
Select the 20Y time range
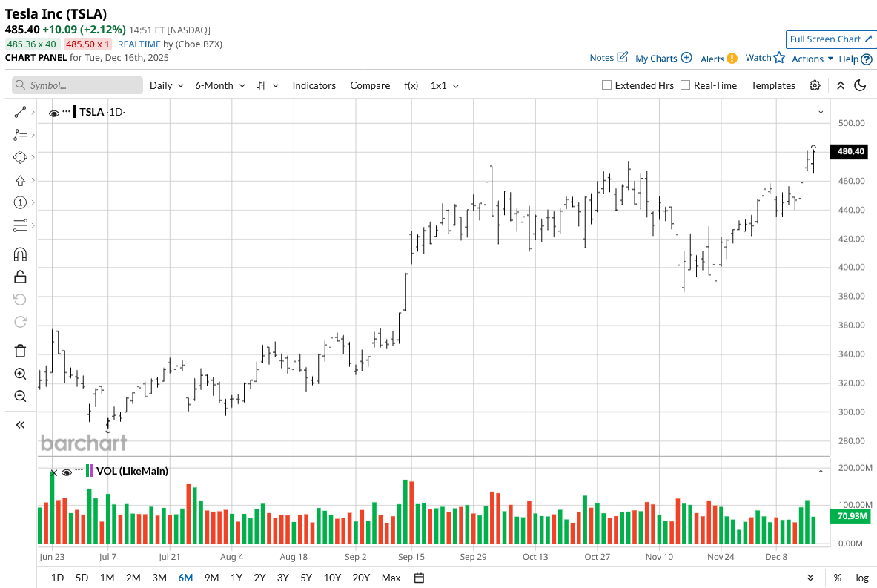pyautogui.click(x=361, y=578)
